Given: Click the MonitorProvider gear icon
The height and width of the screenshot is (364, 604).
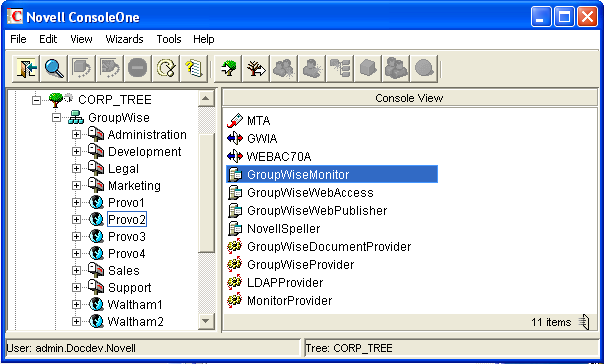Looking at the screenshot, I should 235,300.
